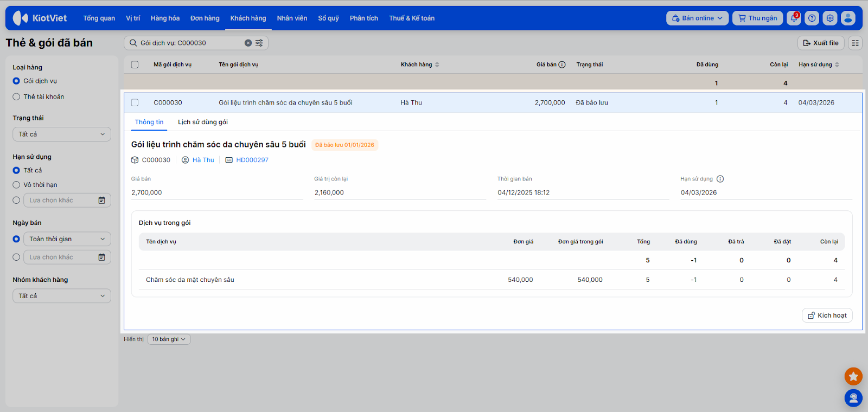This screenshot has width=868, height=412.
Task: Switch to the Thông tin tab
Action: [x=149, y=123]
